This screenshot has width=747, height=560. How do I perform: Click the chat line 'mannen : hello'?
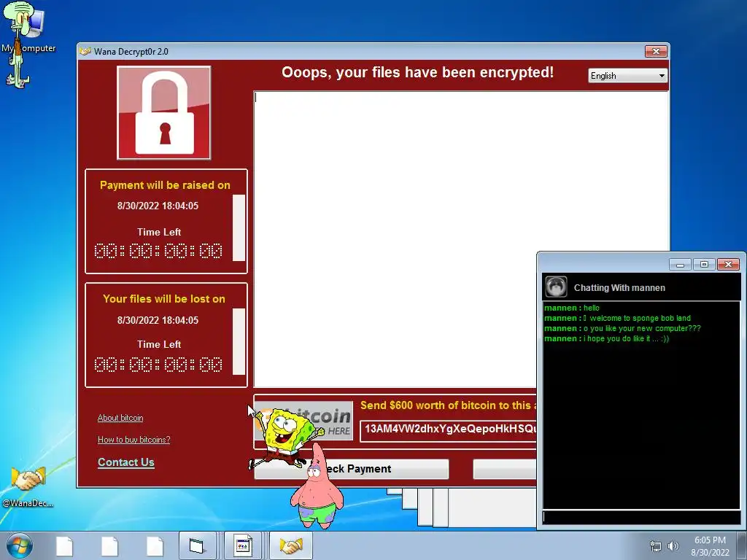572,308
